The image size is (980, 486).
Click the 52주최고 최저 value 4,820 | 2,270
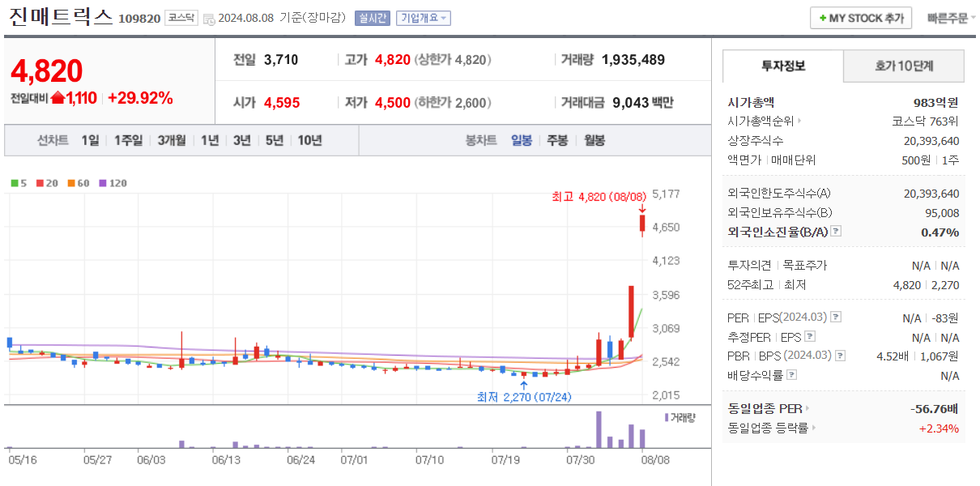[926, 284]
